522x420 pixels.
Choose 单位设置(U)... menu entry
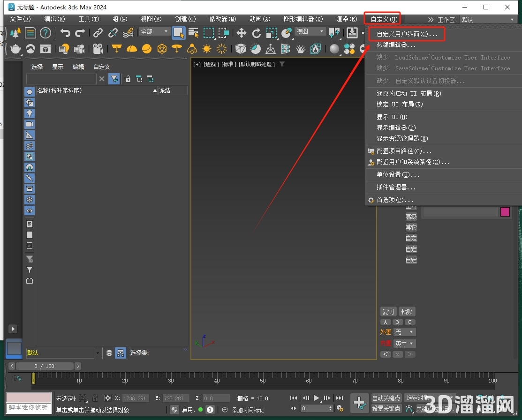(398, 174)
